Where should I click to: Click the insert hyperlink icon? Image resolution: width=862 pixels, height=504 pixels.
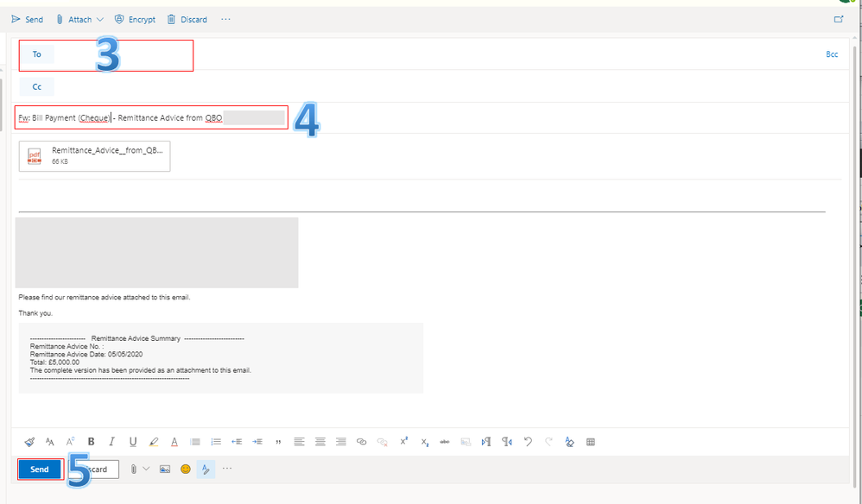[361, 441]
